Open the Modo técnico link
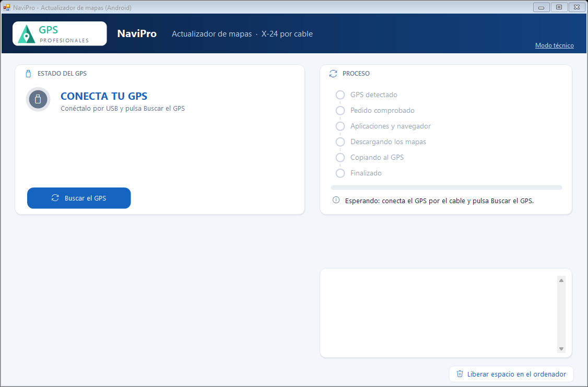Viewport: 588px width, 387px height. [x=554, y=45]
